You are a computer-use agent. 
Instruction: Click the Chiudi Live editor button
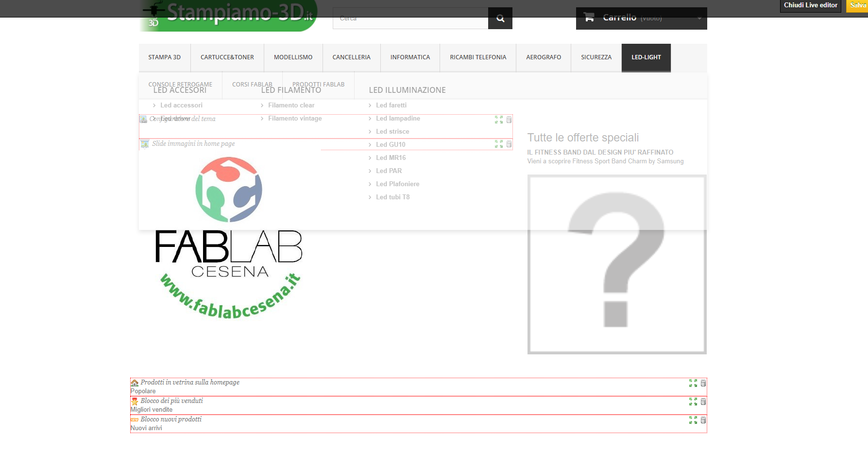(x=811, y=5)
